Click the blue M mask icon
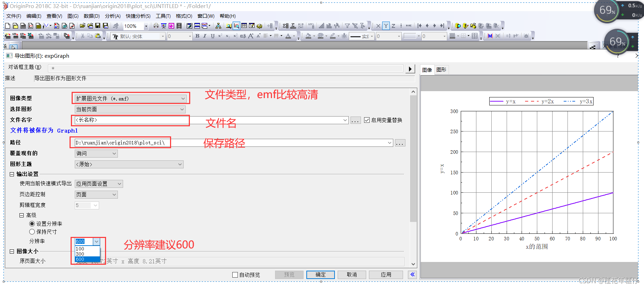644x287 pixels. coord(490,36)
